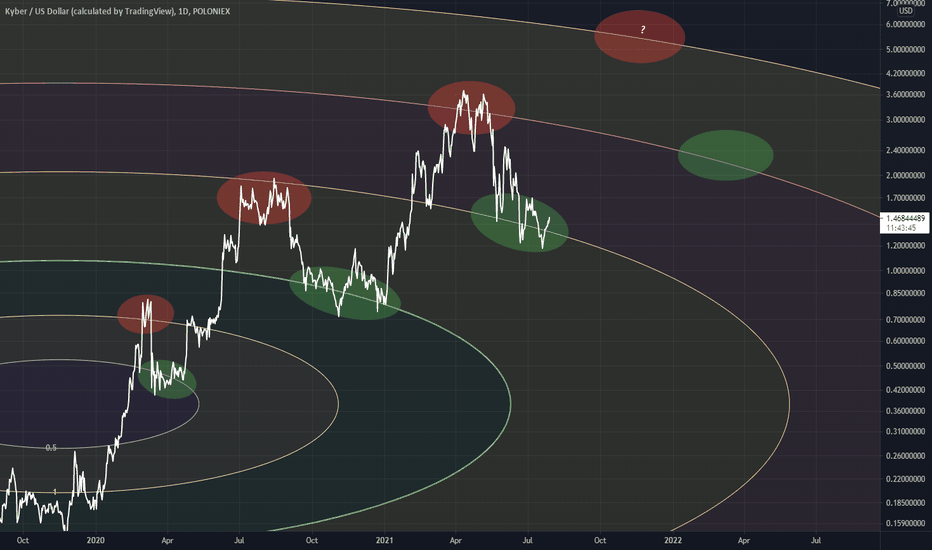Viewport: 932px width, 550px height.
Task: Click the 0.22000000 price axis label
Action: point(905,479)
